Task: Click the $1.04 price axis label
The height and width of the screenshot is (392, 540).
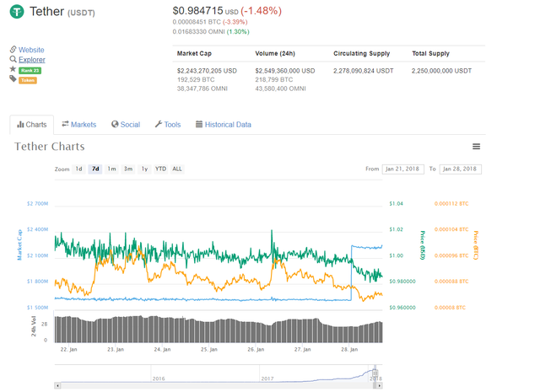Action: (396, 204)
